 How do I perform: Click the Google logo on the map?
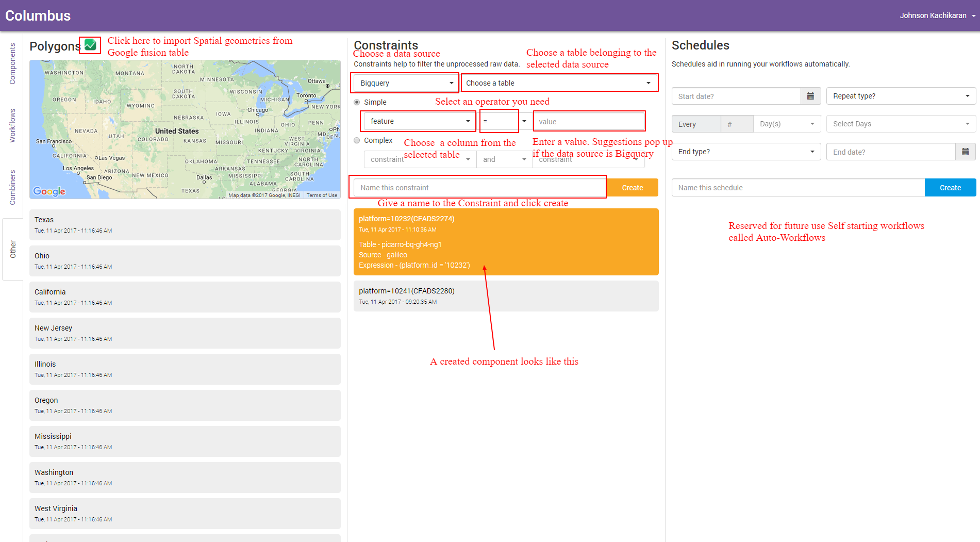49,191
